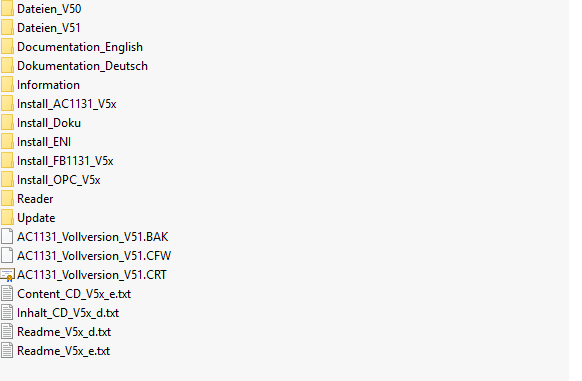Select the Install_FB1131_V5x folder icon
The height and width of the screenshot is (381, 582).
[x=7, y=161]
